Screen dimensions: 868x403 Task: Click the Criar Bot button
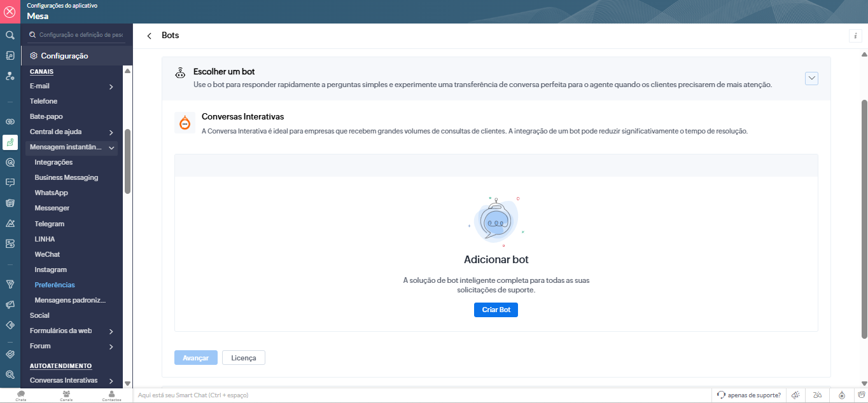(496, 310)
